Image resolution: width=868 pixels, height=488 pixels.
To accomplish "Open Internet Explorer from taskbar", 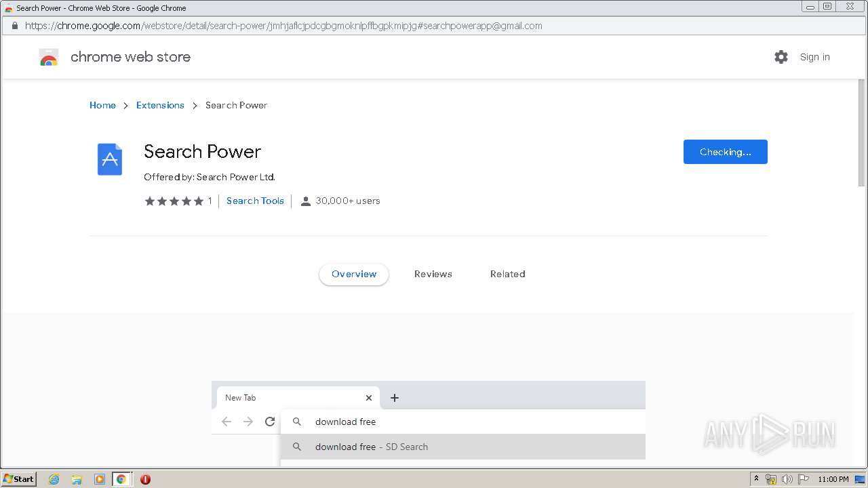I will (x=54, y=479).
